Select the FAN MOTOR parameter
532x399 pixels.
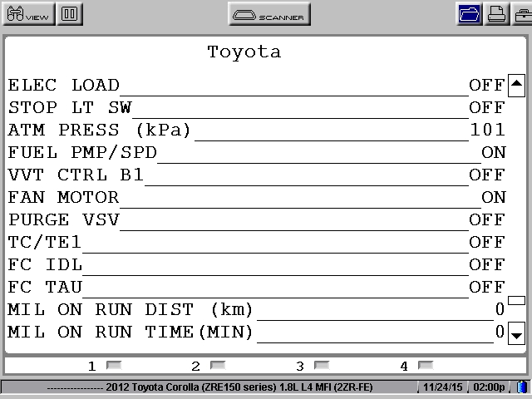point(257,197)
